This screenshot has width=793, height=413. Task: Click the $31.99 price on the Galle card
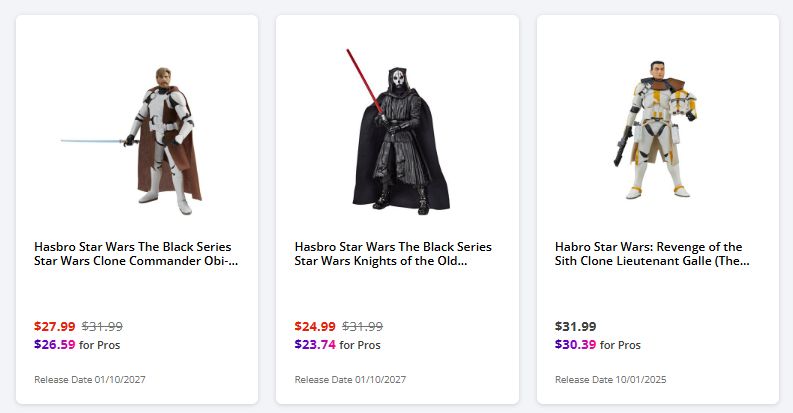[575, 326]
